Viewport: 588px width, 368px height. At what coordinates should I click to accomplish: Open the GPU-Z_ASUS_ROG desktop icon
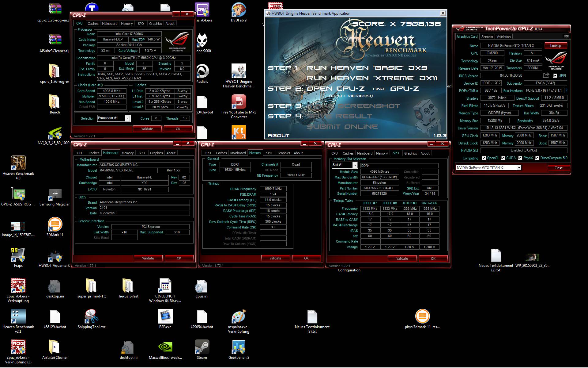point(18,194)
